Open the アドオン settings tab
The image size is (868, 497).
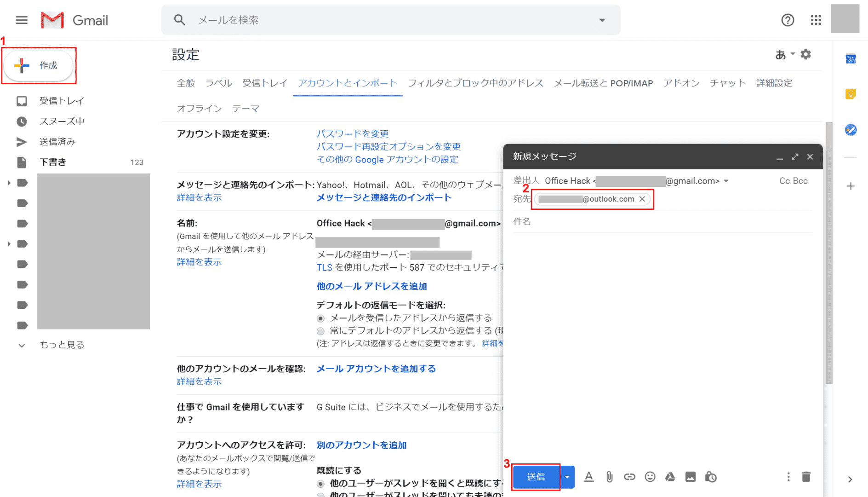coord(681,83)
